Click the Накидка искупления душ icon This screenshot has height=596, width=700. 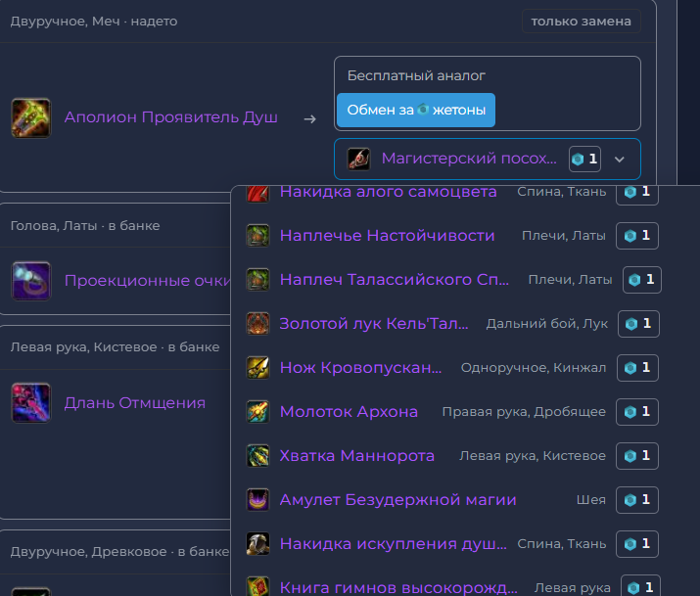click(x=258, y=544)
